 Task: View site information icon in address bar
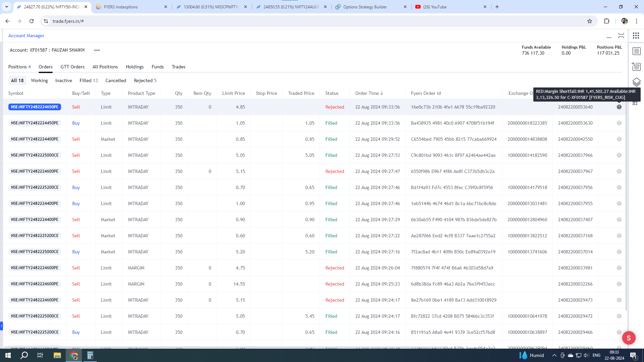[x=46, y=21]
